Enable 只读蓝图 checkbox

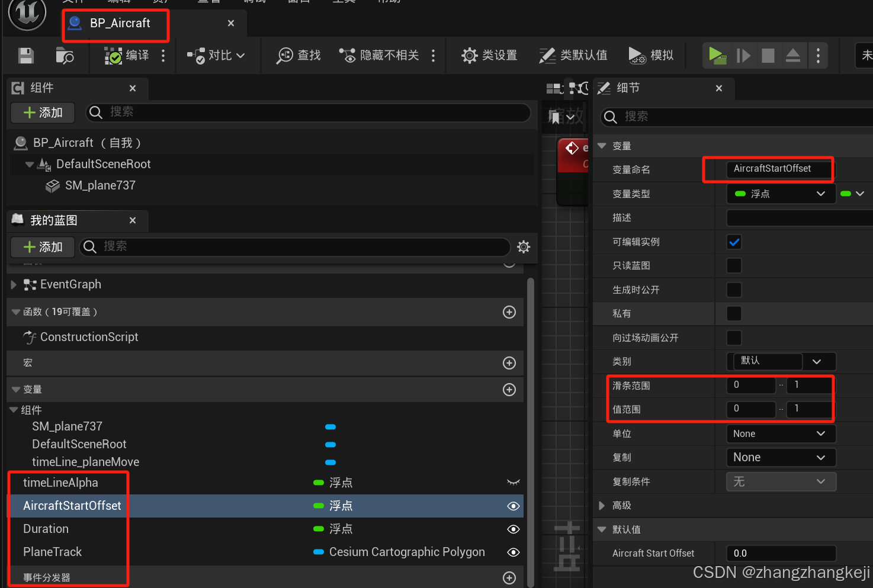tap(734, 266)
